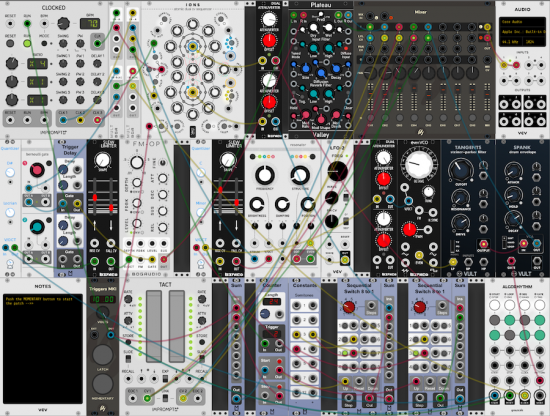
Task: Click the LATCH button on Triggers MKI
Action: tap(102, 354)
